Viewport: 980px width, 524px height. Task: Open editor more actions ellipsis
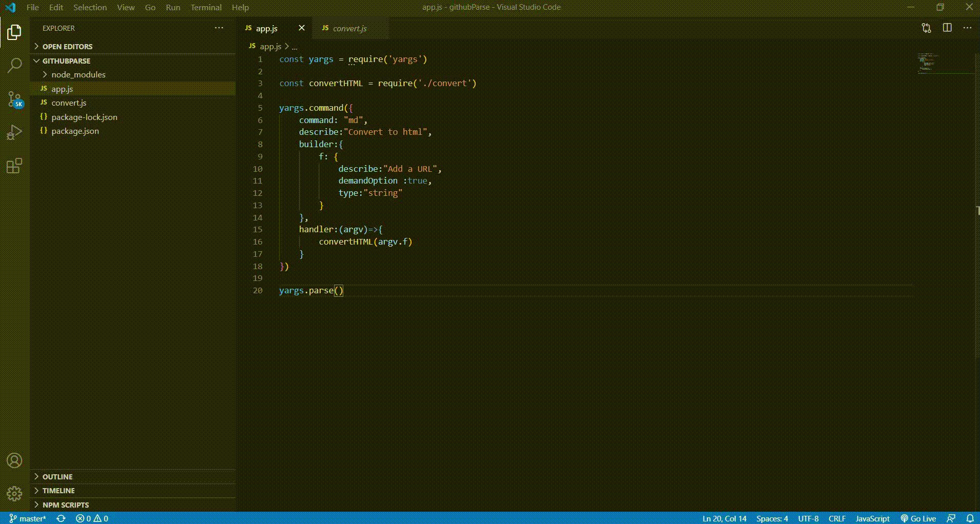[x=967, y=28]
